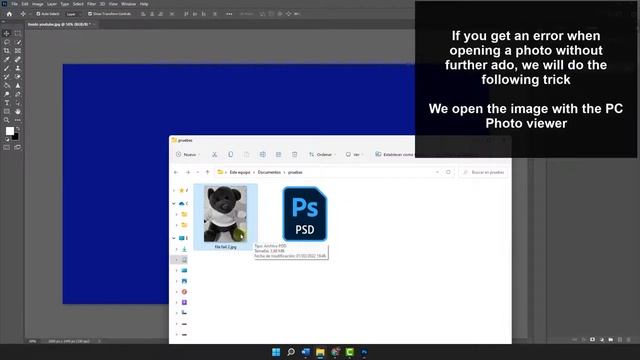640x360 pixels.
Task: Click the Buscar en pruebas search field
Action: pos(484,172)
